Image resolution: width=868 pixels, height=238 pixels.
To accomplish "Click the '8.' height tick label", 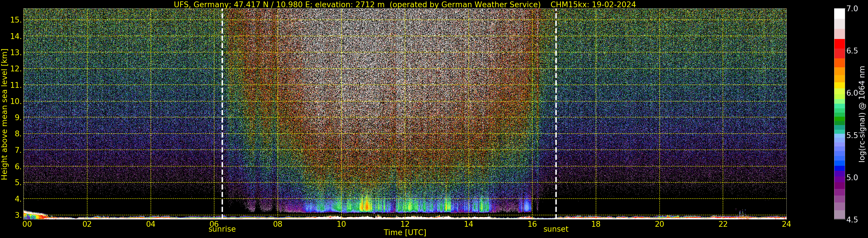I will [x=18, y=134].
